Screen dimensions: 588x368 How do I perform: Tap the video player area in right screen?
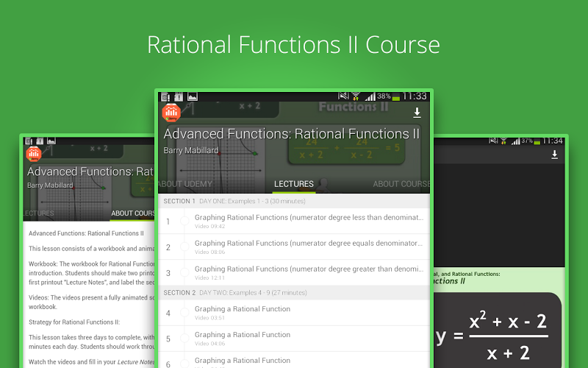click(499, 215)
